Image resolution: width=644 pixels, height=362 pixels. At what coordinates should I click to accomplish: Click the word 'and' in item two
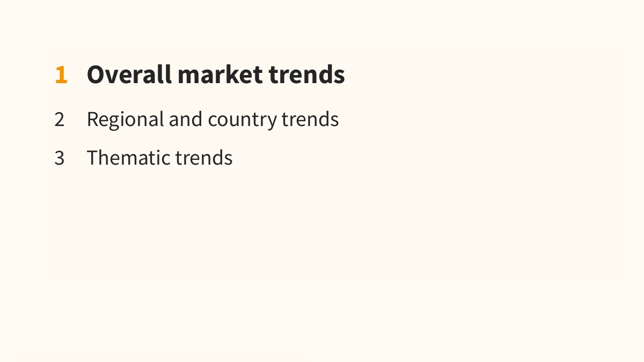186,119
